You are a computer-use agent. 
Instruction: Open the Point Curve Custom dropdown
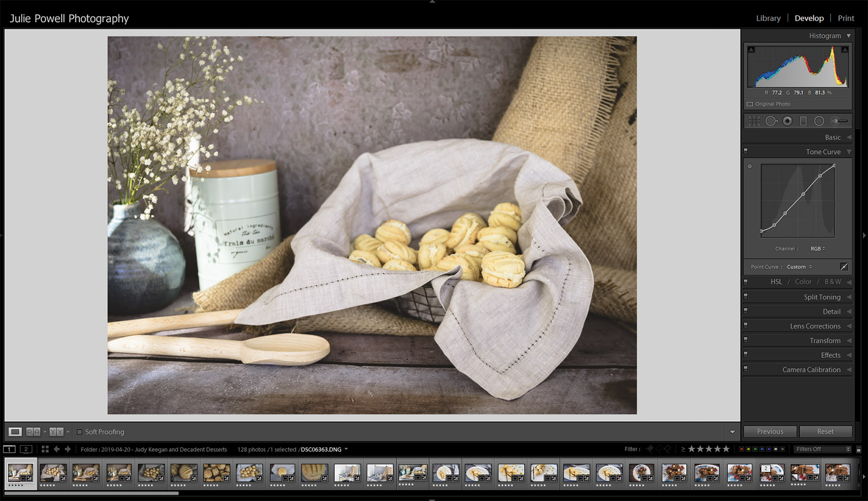coord(799,267)
